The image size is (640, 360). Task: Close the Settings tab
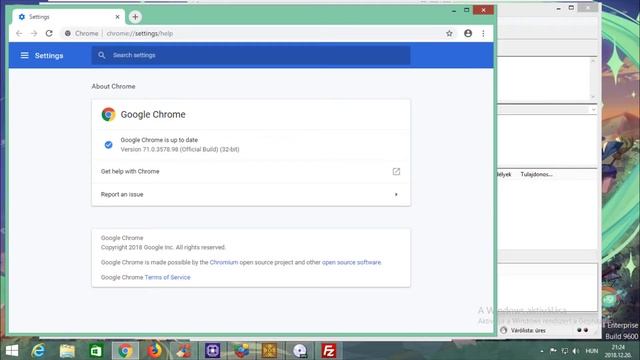click(x=117, y=17)
